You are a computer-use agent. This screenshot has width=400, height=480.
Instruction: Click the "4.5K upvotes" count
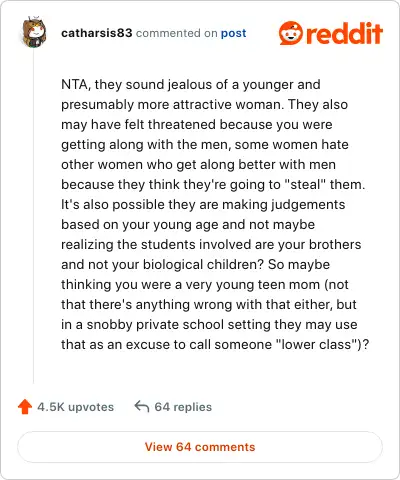(x=76, y=407)
